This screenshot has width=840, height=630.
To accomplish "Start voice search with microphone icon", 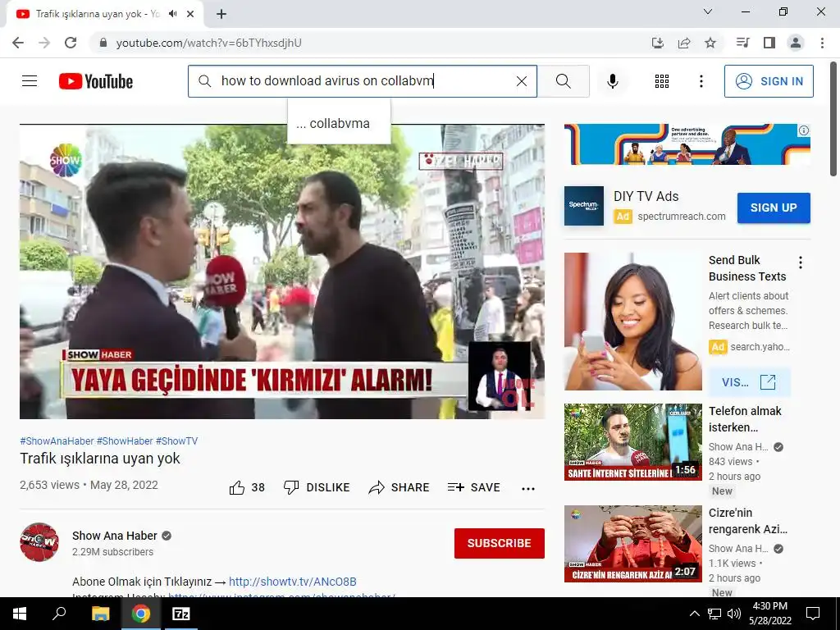I will [612, 81].
